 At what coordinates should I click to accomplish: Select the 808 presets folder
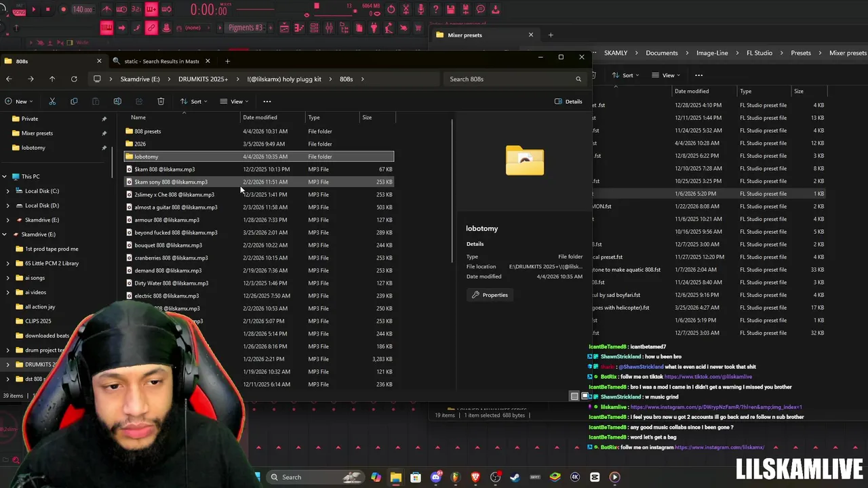259,131
